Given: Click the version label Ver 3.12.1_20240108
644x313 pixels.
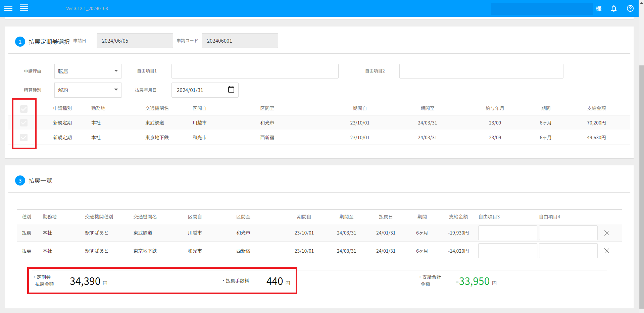Looking at the screenshot, I should 87,8.
